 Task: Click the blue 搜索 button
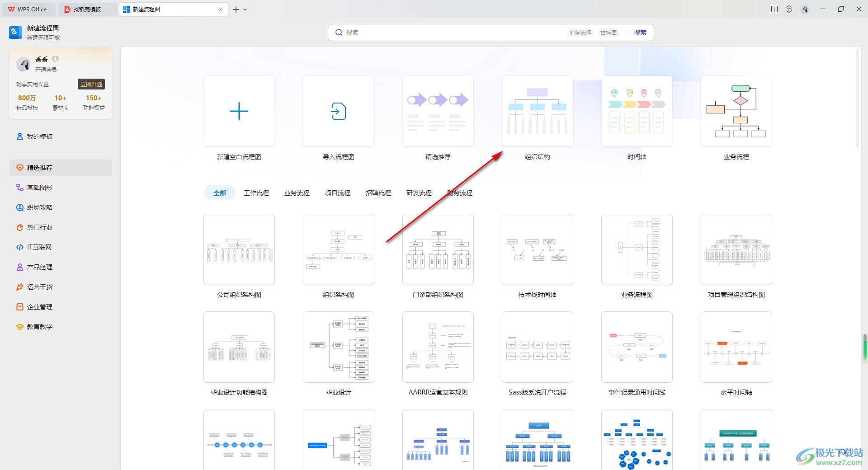(x=640, y=33)
